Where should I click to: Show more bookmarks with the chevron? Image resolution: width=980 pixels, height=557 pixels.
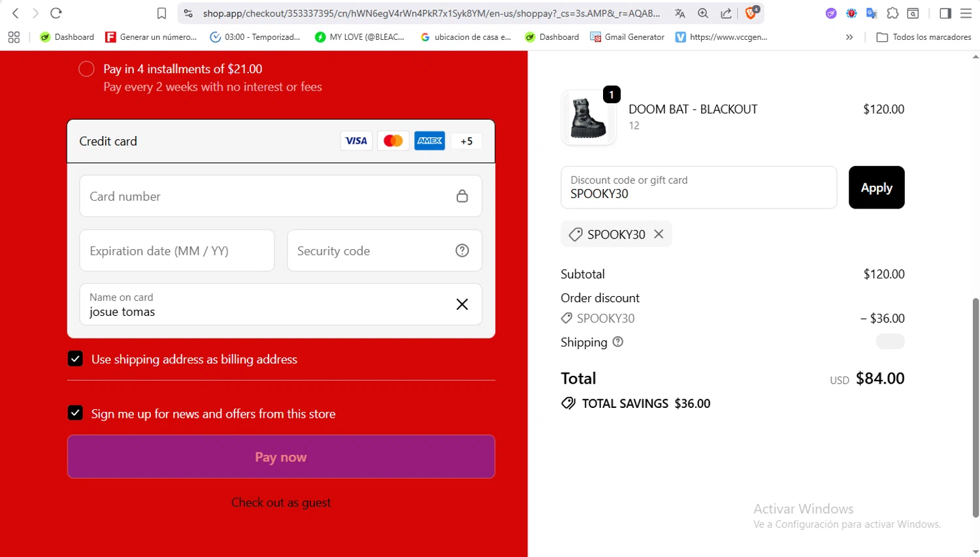(849, 37)
